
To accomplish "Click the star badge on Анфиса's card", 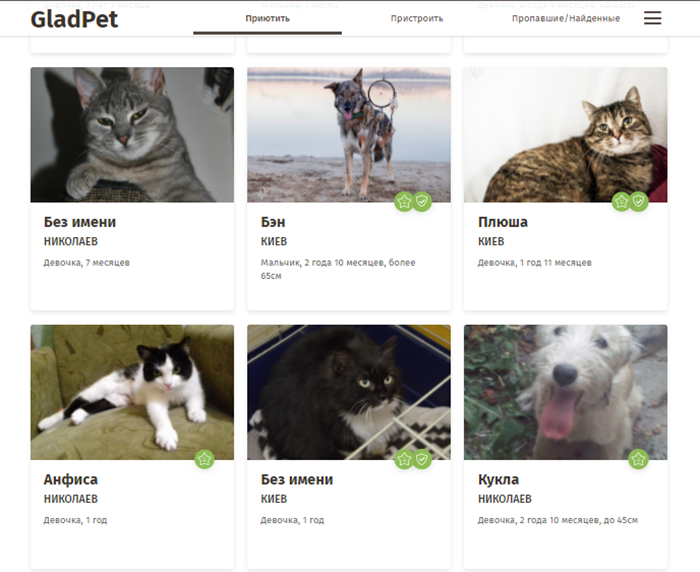I will coord(204,459).
